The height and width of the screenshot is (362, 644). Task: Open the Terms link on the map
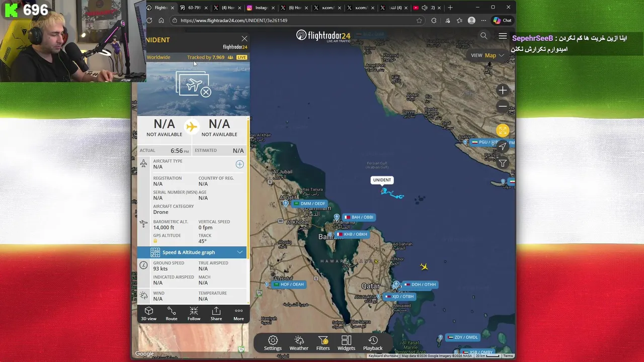(508, 356)
